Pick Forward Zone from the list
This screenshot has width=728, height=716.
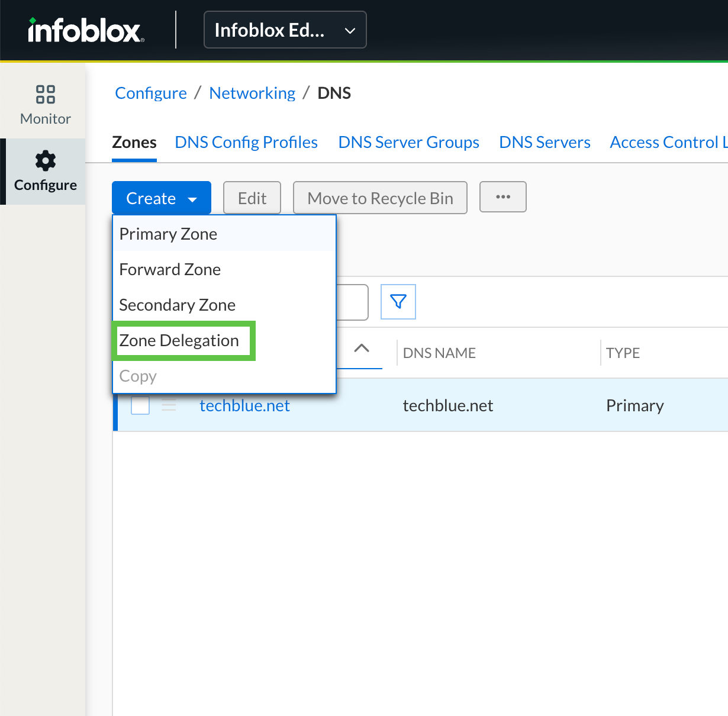click(170, 270)
